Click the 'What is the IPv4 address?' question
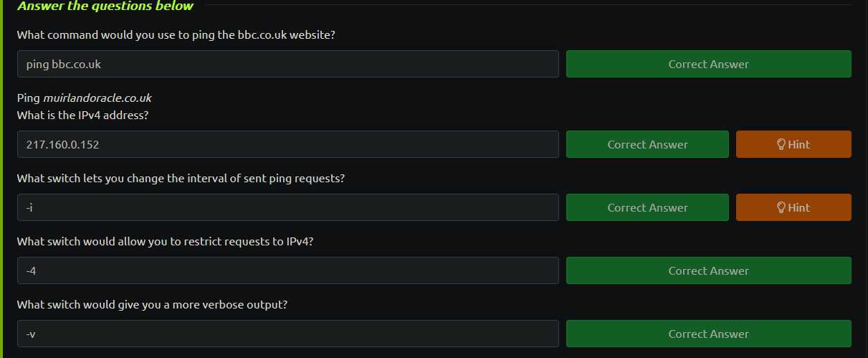 click(x=82, y=115)
